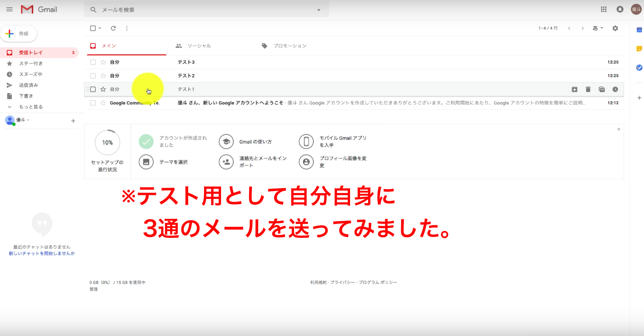Open the notifications bell
The image size is (644, 336).
point(620,9)
